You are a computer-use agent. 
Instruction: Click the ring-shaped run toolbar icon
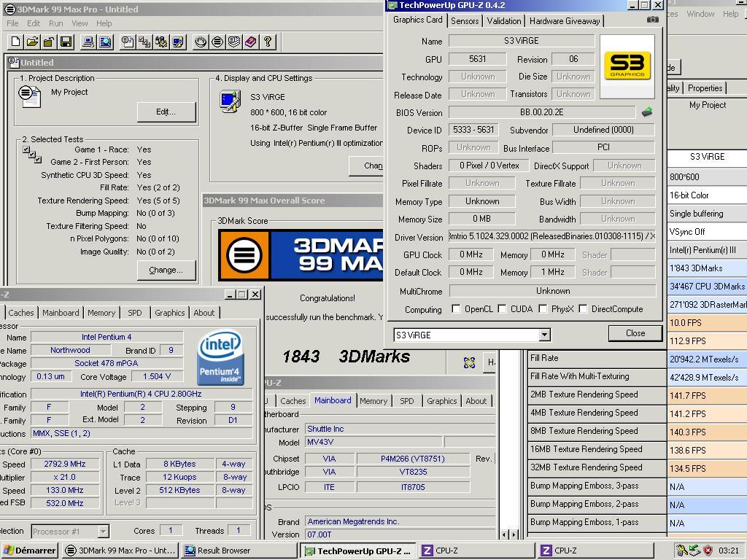coord(201,42)
